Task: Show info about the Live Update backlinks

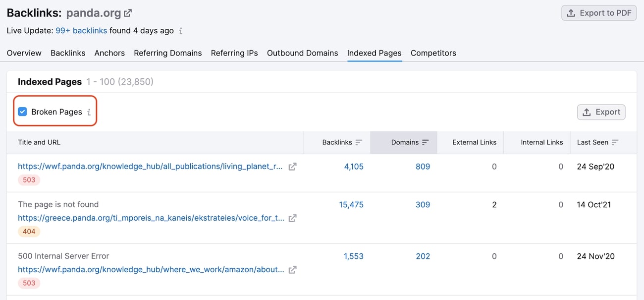Action: pyautogui.click(x=181, y=31)
